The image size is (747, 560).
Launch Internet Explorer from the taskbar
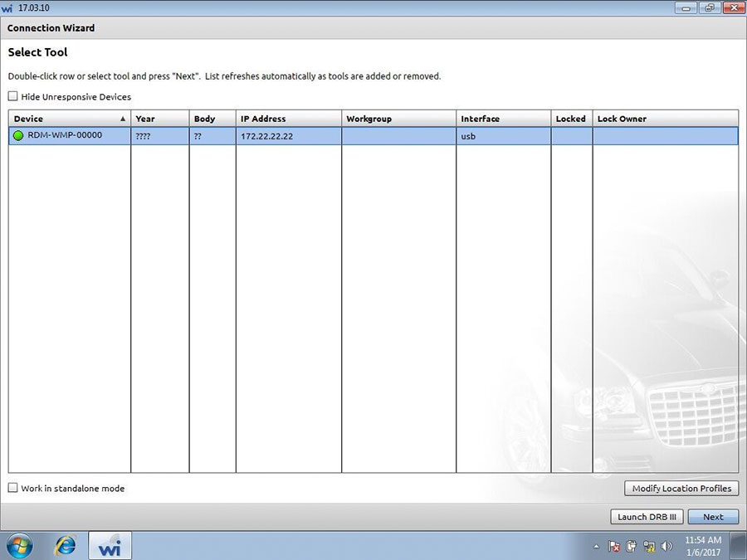[x=66, y=546]
